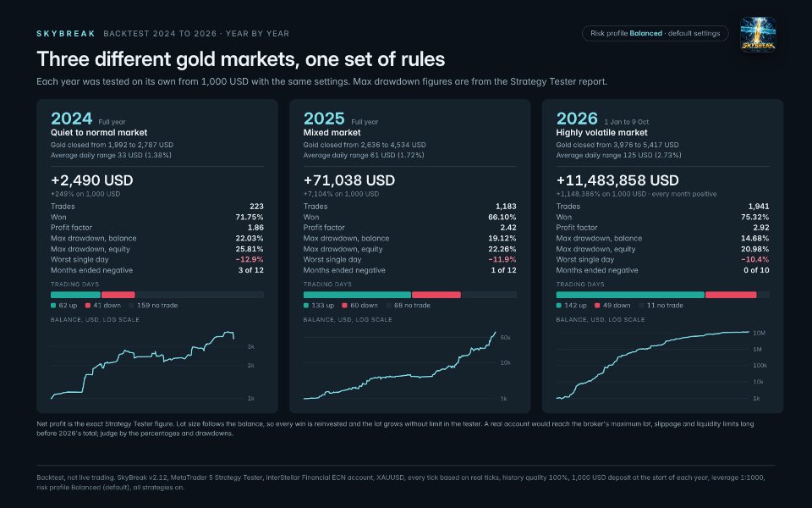Select the 2025 year heading
Viewport: 812px width, 508px height.
(324, 119)
